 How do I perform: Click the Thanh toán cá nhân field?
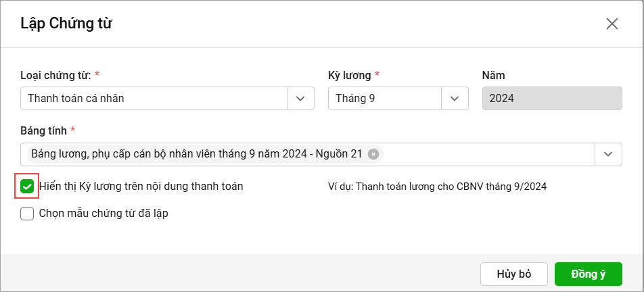154,99
